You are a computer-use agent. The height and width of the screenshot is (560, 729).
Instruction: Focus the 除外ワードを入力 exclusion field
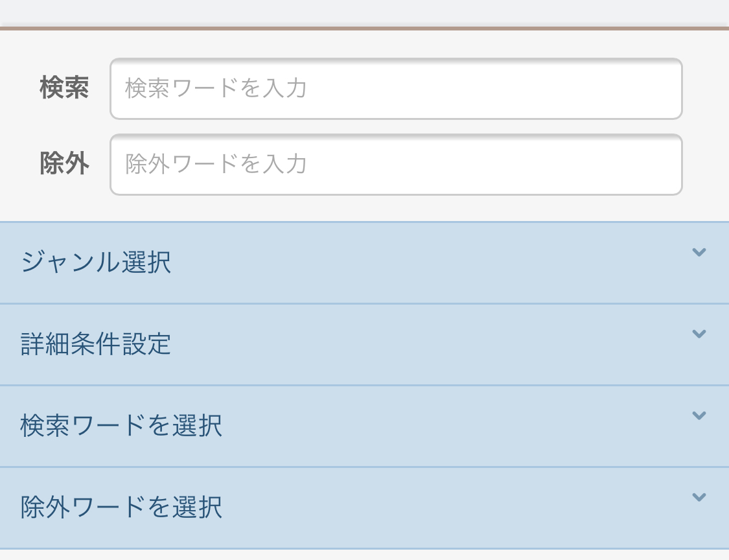coord(396,165)
